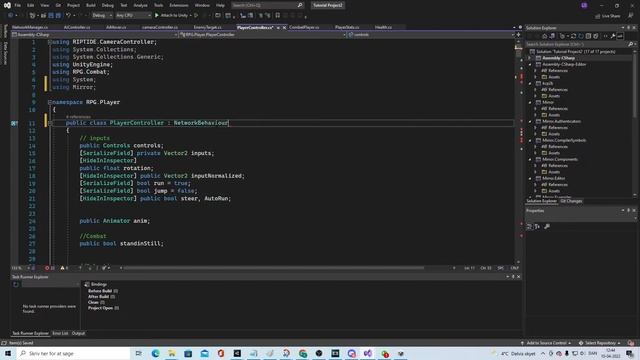Click Solution Explorer search magnifier icon
Image resolution: width=640 pixels, height=360 pixels.
coord(631,44)
